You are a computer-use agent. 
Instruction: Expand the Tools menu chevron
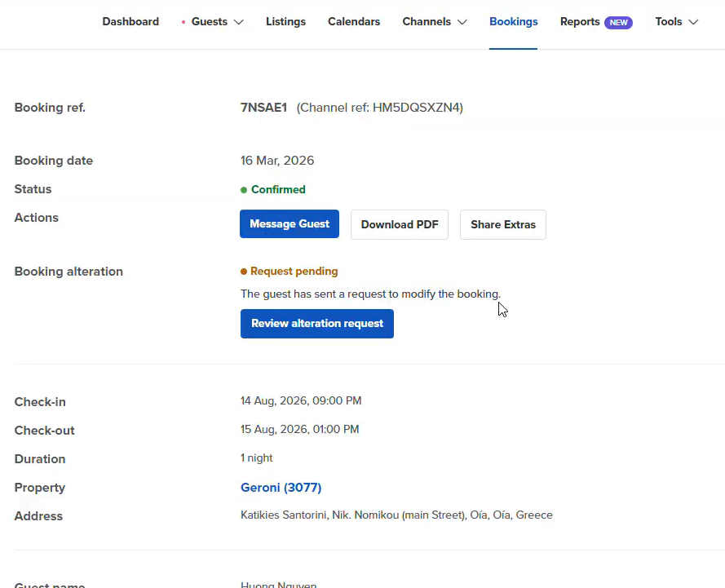(x=693, y=22)
